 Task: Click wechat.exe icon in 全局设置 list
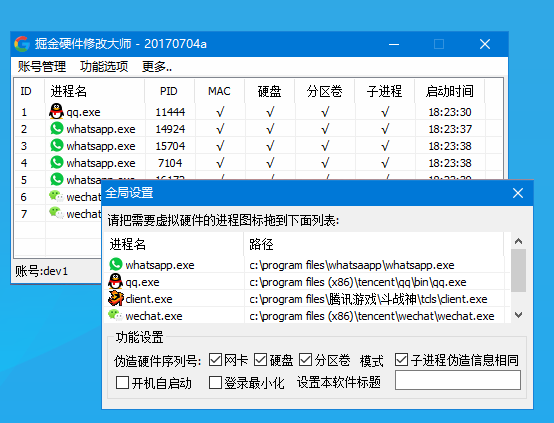(x=115, y=315)
